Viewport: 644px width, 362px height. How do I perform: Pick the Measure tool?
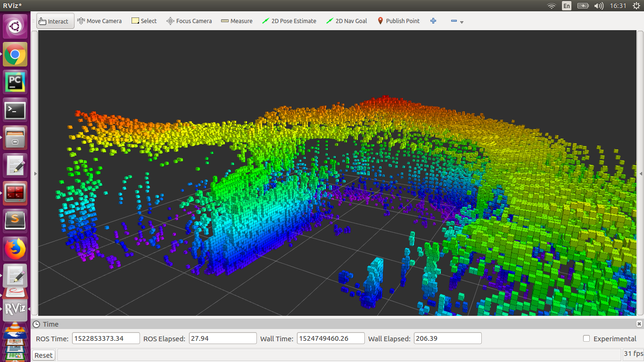point(237,21)
